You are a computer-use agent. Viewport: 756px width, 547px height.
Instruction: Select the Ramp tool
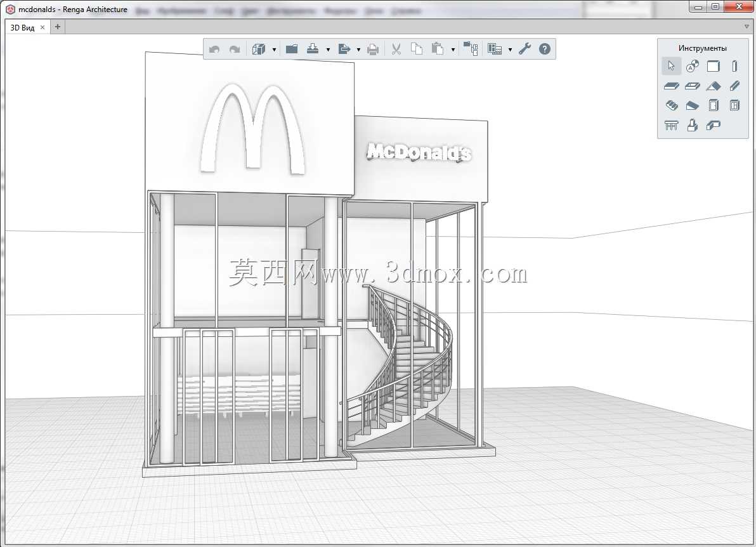693,105
